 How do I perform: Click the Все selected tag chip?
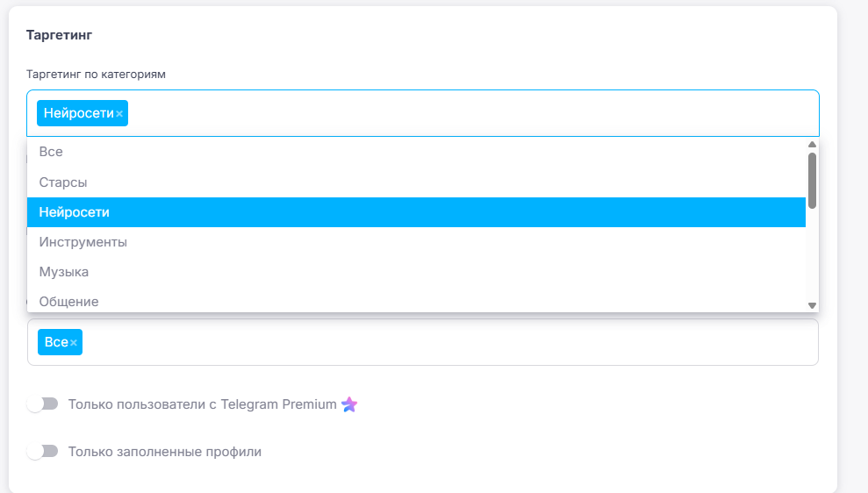(x=54, y=342)
